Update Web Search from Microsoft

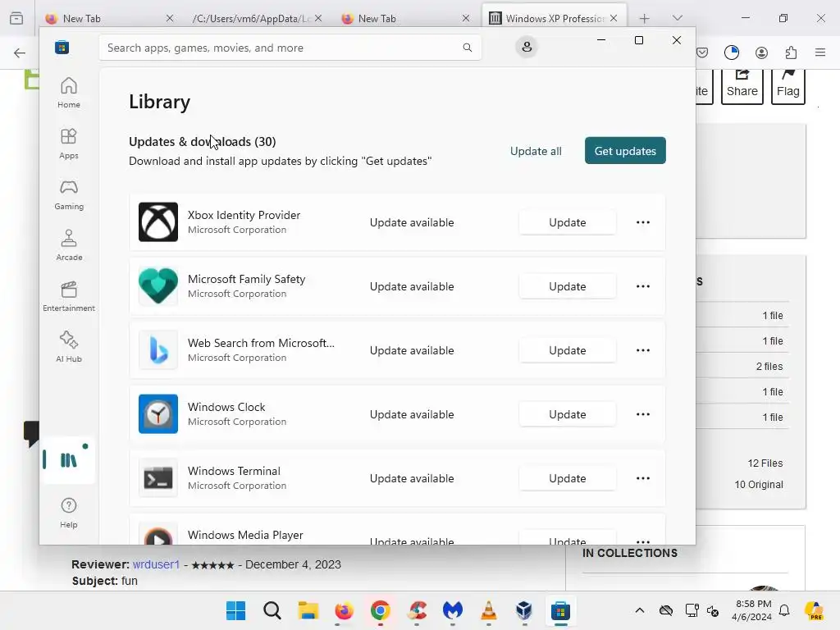coord(568,350)
